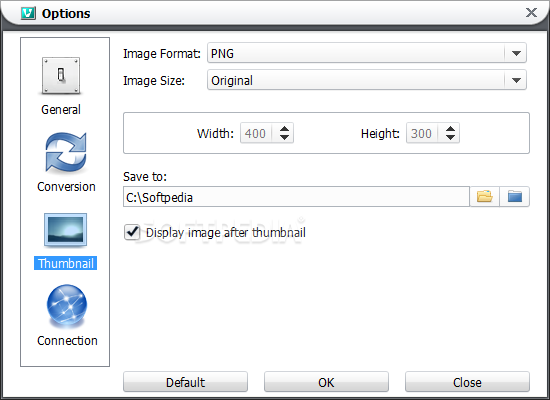This screenshot has height=400, width=550.
Task: Click the Save to label
Action: coord(145,176)
